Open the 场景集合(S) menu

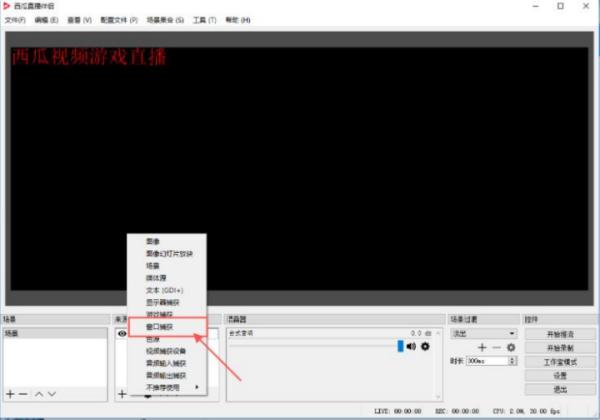[165, 20]
